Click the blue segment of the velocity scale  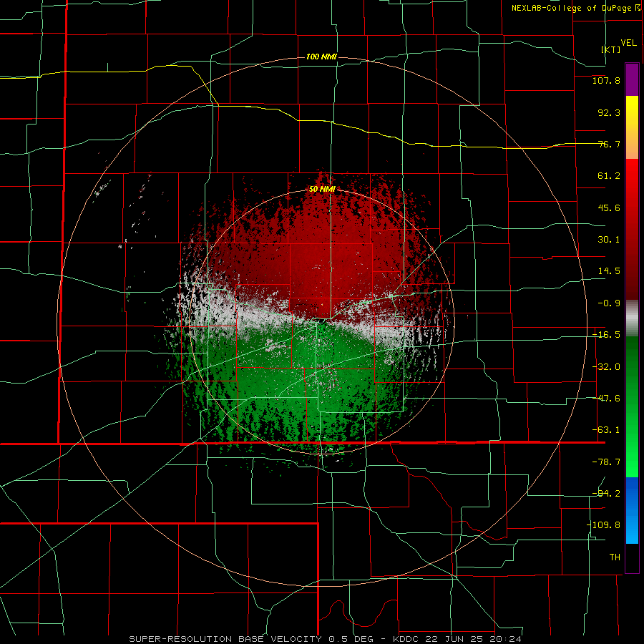tap(632, 510)
